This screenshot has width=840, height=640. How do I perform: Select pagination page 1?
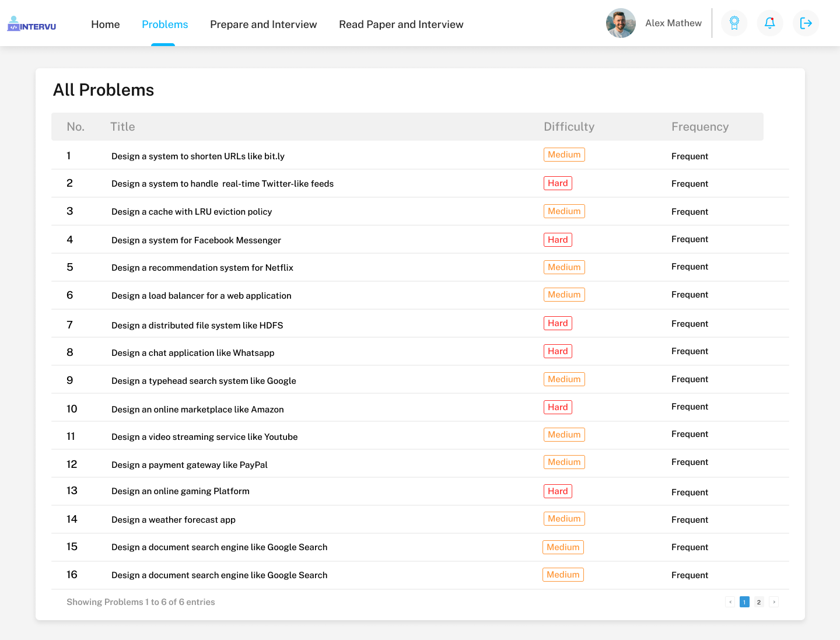tap(744, 602)
